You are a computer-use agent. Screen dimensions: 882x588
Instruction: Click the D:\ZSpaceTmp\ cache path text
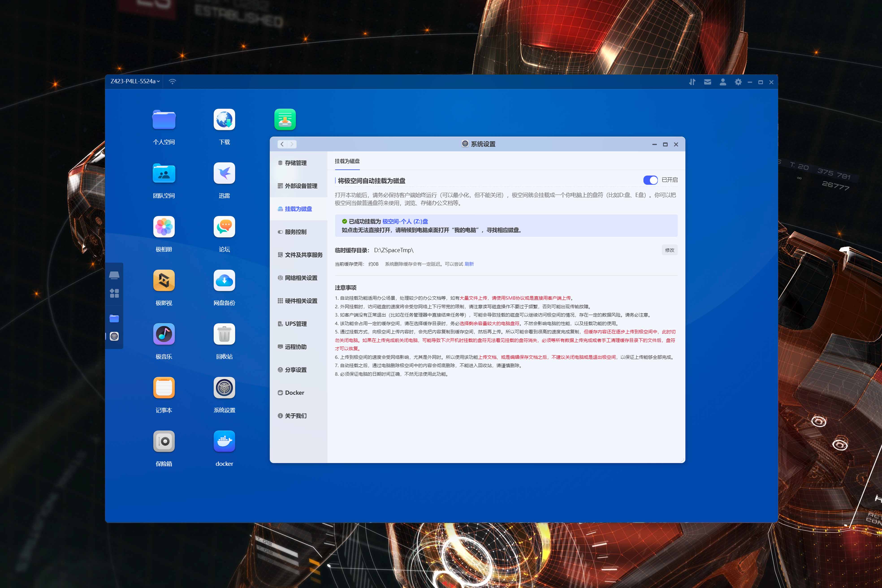pyautogui.click(x=394, y=250)
